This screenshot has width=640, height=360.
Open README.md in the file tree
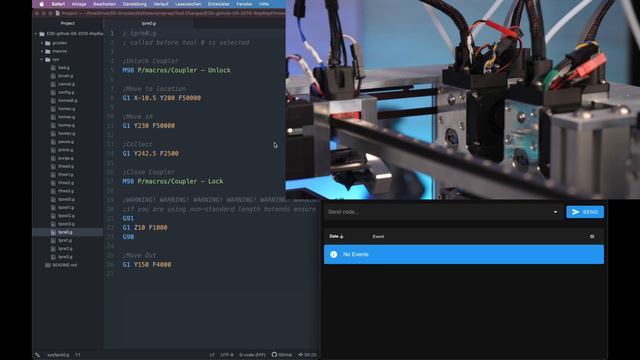[64, 265]
